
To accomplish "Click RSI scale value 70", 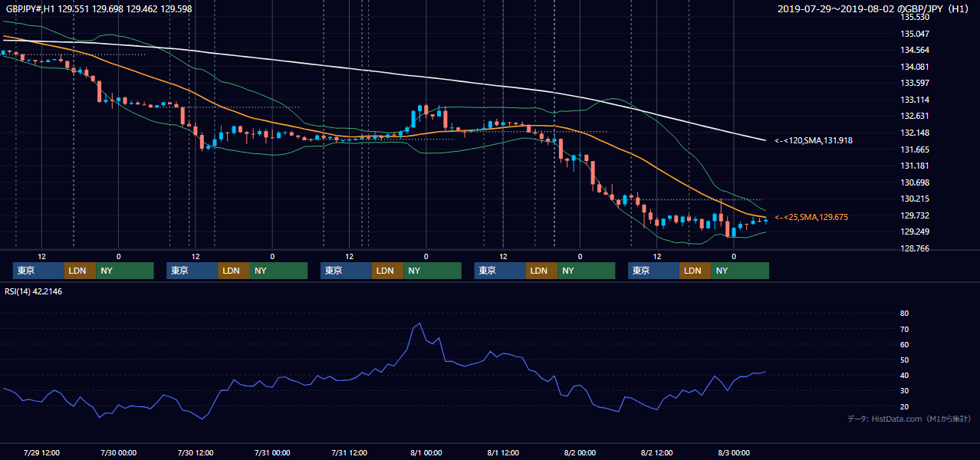I will (x=904, y=329).
